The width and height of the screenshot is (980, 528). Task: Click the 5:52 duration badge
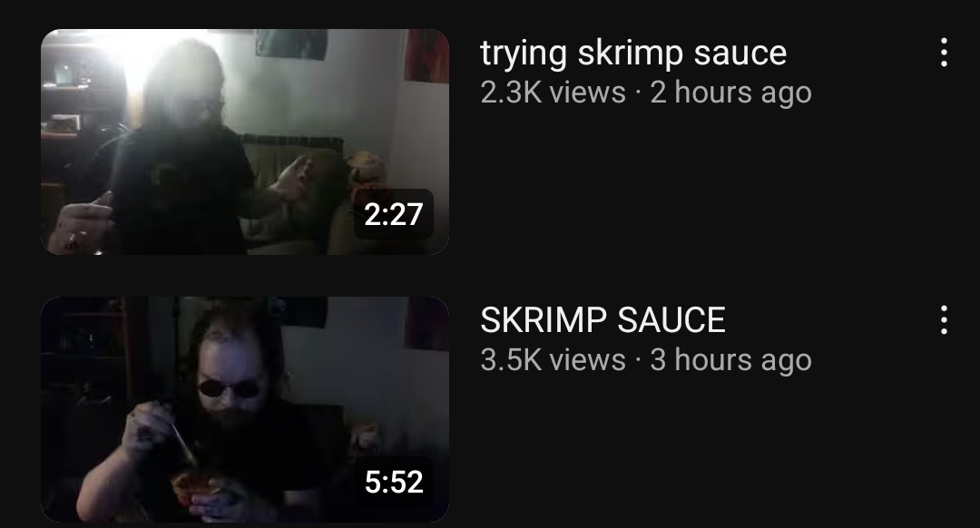(394, 482)
